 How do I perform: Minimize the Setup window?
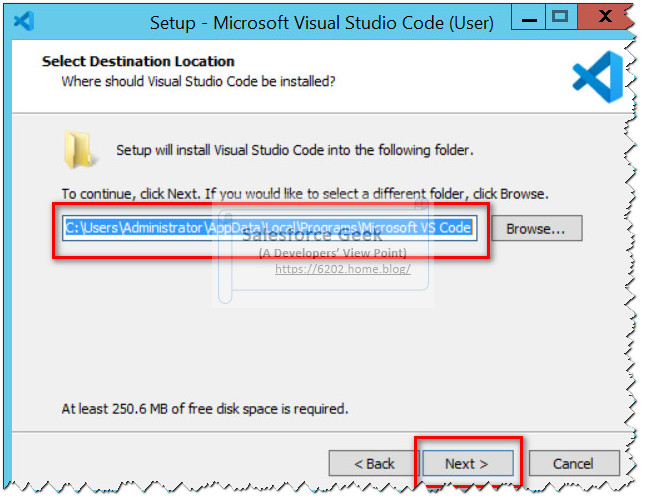click(x=526, y=19)
